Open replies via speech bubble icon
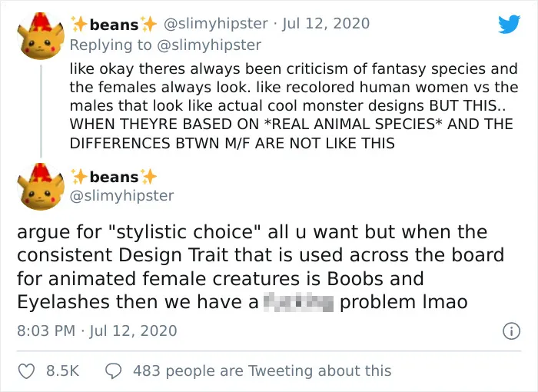Image resolution: width=538 pixels, height=392 pixels. (x=113, y=371)
